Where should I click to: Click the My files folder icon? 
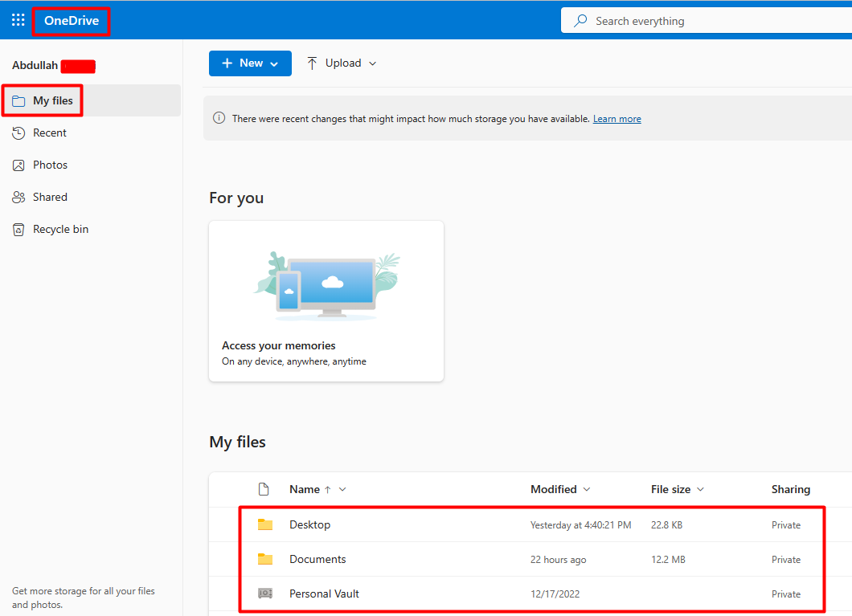(x=18, y=101)
